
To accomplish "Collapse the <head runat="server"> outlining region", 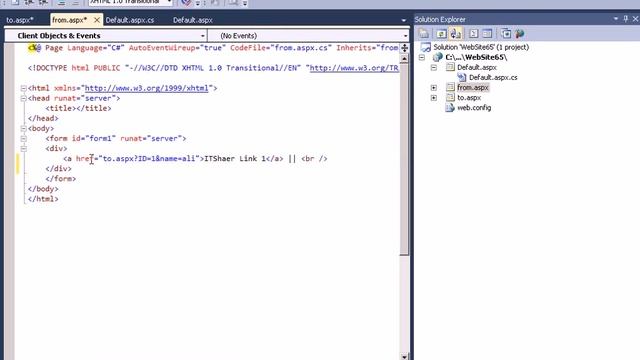I will point(24,98).
